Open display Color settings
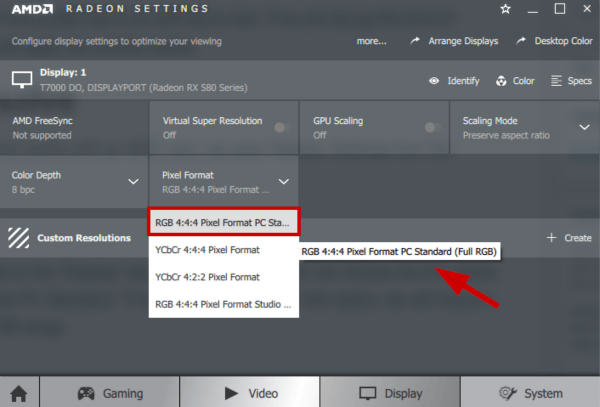 [523, 81]
